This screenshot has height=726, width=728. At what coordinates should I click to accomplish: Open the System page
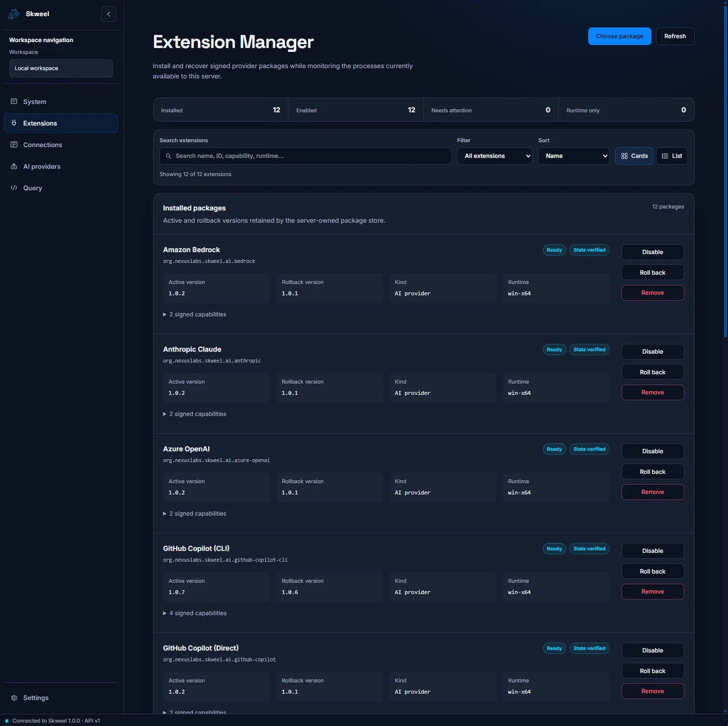point(61,101)
